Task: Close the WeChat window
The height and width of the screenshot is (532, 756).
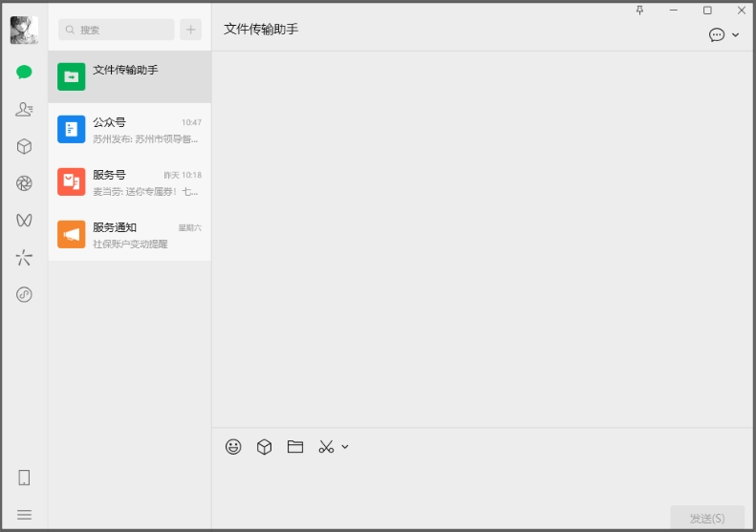Action: [742, 11]
